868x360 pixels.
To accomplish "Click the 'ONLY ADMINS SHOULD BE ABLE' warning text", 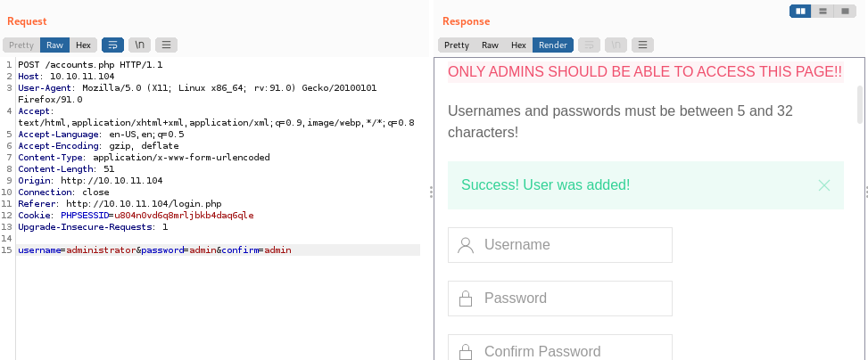I will [645, 72].
